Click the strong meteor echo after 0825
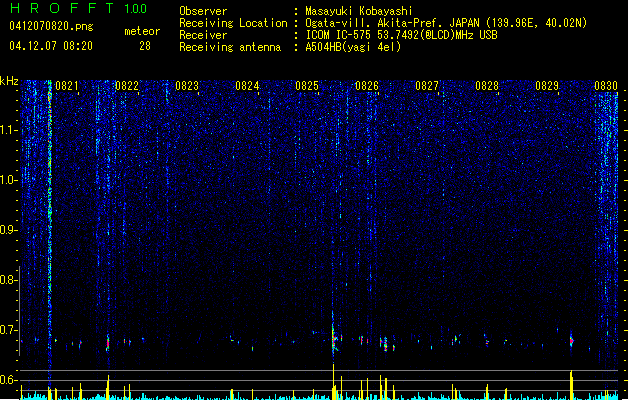629x400 pixels. click(334, 337)
